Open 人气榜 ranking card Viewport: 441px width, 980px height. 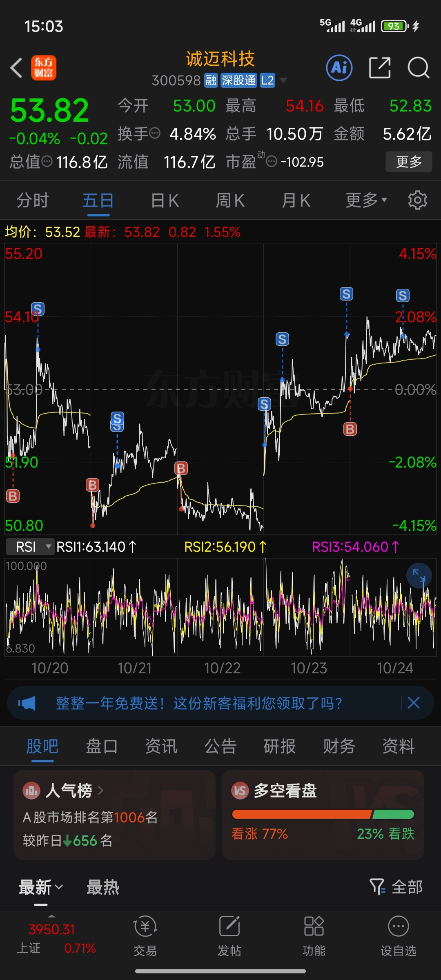click(114, 815)
